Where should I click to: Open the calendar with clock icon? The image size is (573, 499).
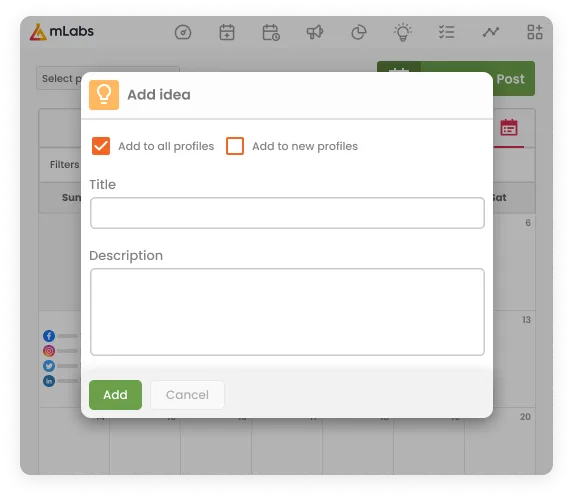pos(271,32)
